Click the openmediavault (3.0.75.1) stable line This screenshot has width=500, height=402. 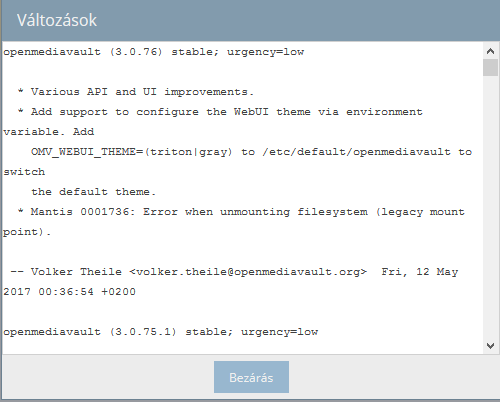(x=161, y=332)
